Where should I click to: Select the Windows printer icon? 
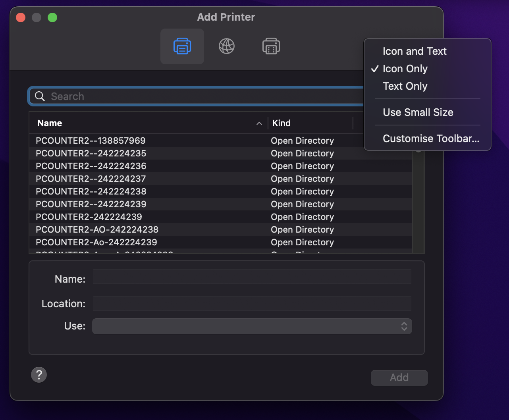pos(271,46)
